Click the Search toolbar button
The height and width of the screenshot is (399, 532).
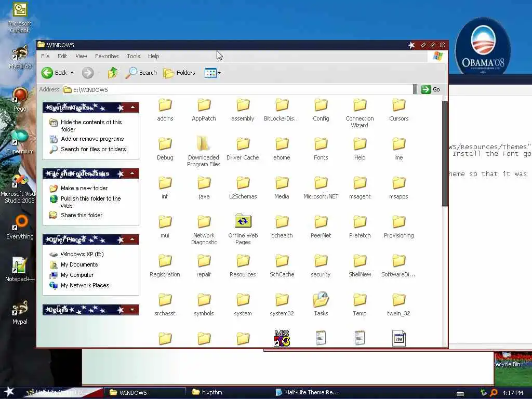(x=141, y=73)
